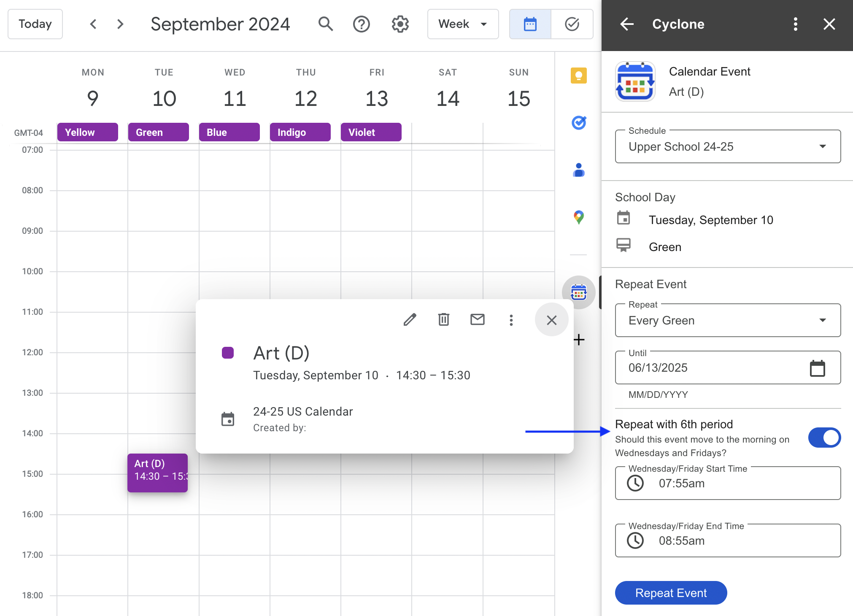Open the Google Maps side panel icon
Screen dimensions: 853x616
578,217
